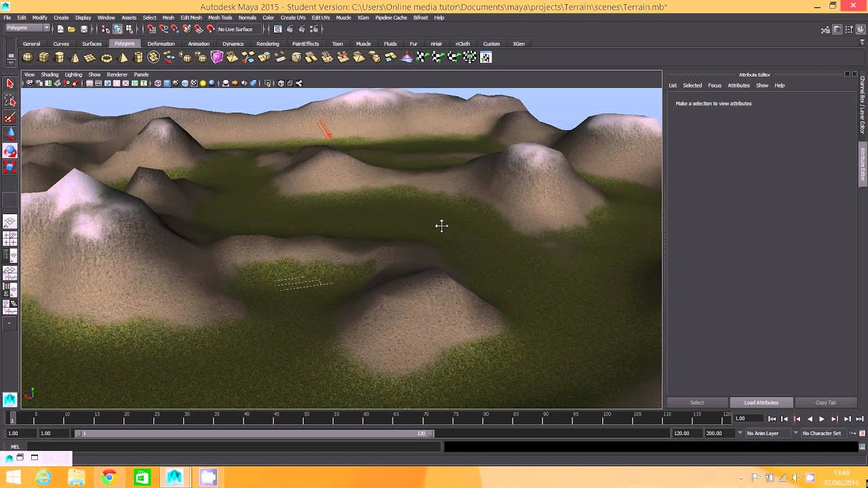Activate the Rotate tool sphere icon
Screen dimensions: 868x488
tap(9, 150)
